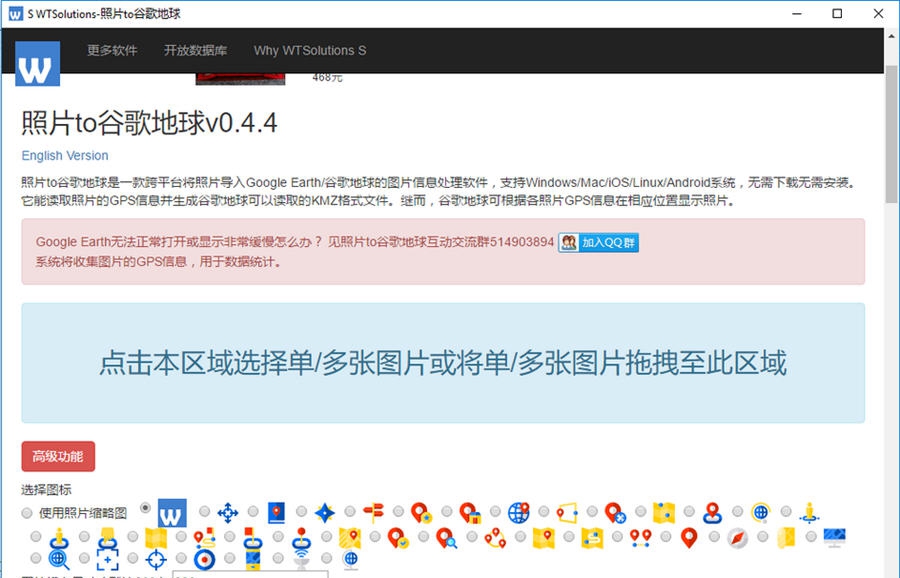Select the folded yellow map icon
This screenshot has width=900, height=578.
click(x=155, y=536)
